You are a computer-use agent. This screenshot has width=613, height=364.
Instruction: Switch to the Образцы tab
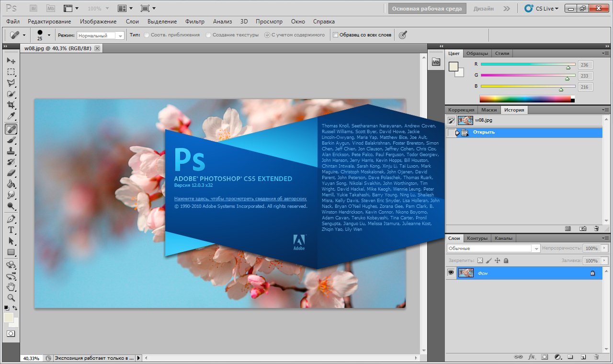coord(477,53)
